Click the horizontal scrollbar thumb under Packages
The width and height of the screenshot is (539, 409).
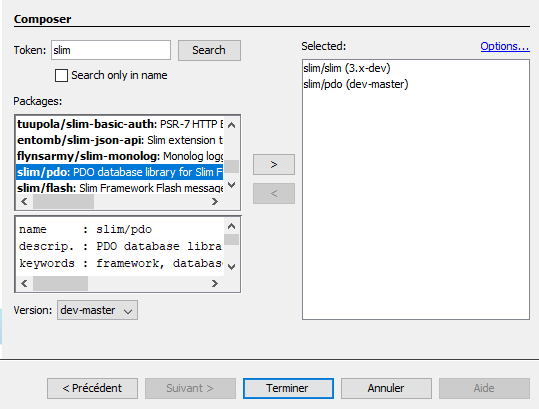click(x=63, y=201)
